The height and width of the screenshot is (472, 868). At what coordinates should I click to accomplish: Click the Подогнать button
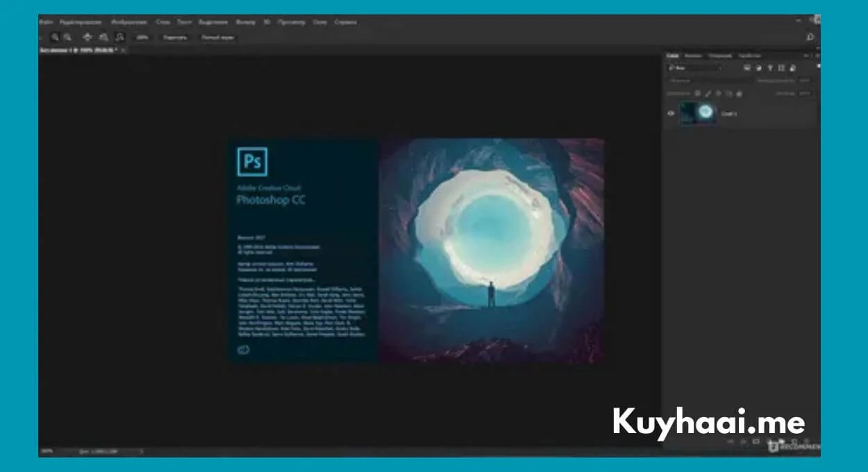point(174,37)
